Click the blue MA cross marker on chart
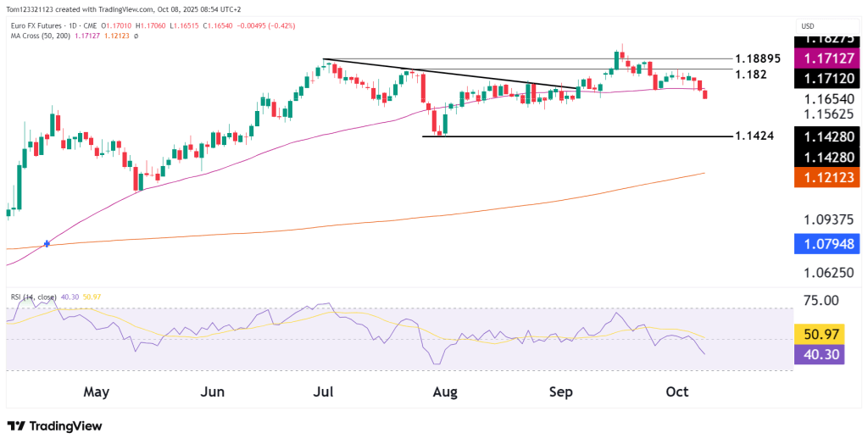868x444 pixels. (x=47, y=243)
